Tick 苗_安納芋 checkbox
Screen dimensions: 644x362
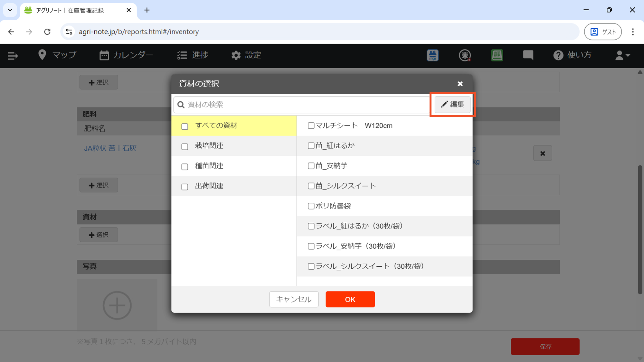pos(311,166)
